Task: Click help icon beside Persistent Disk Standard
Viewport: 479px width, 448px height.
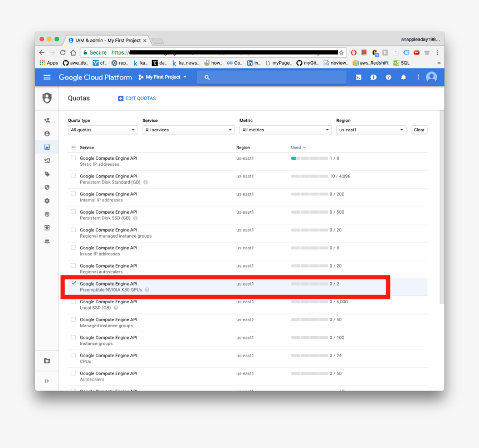Action: pyautogui.click(x=145, y=182)
